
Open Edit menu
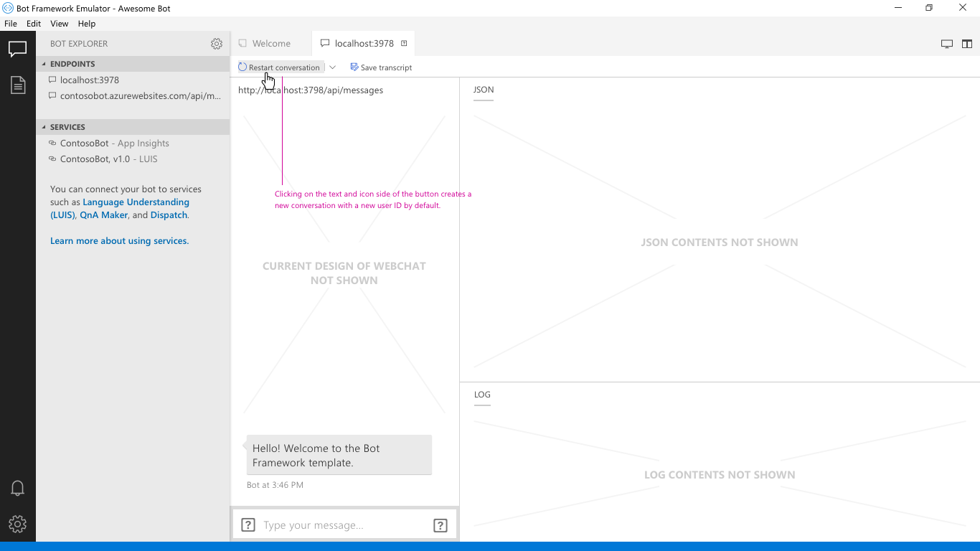tap(34, 24)
